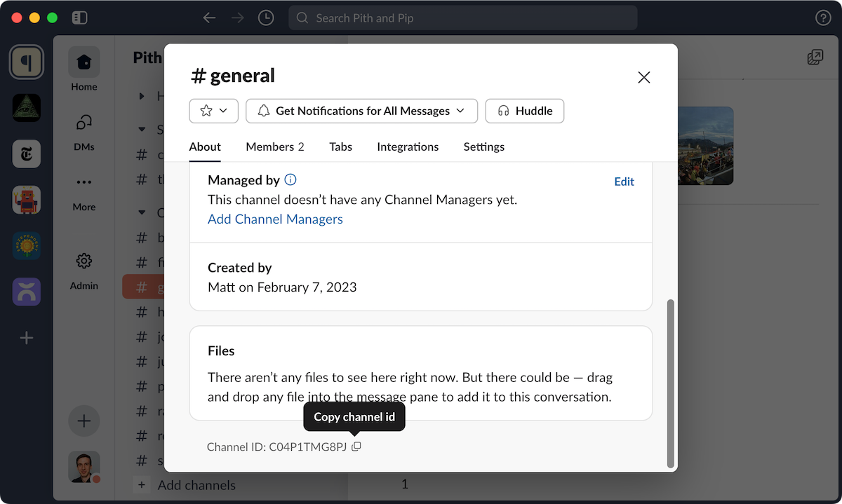Click the Add Channel Managers link
This screenshot has width=842, height=504.
[x=275, y=219]
